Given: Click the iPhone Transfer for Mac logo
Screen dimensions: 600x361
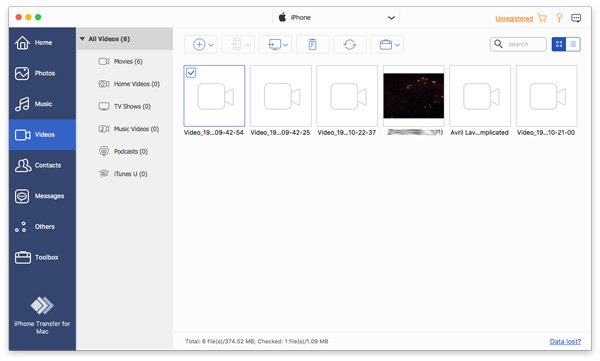Looking at the screenshot, I should (42, 305).
